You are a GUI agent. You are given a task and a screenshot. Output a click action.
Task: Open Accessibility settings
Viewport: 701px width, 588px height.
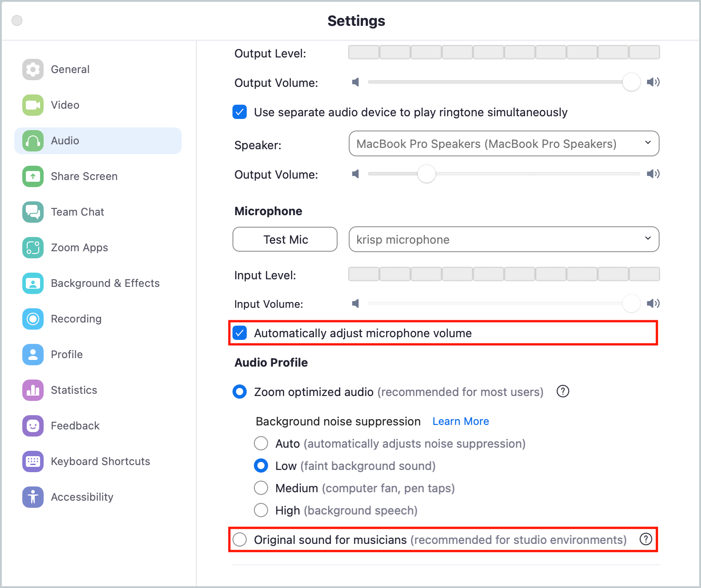98,497
